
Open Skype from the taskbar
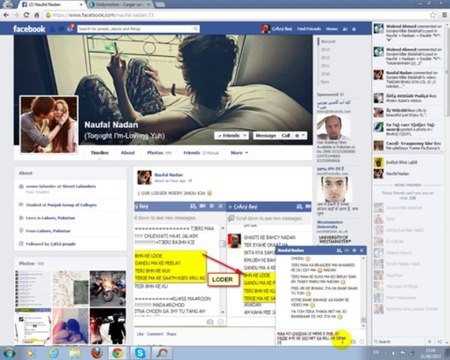140,353
